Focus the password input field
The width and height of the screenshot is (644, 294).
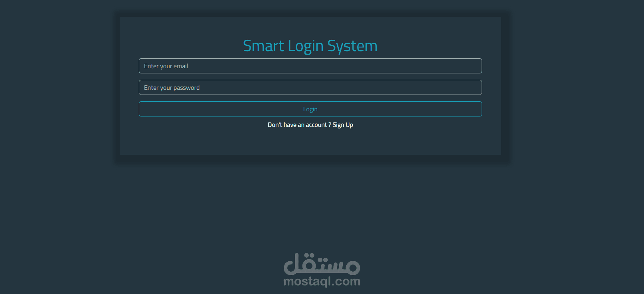pyautogui.click(x=310, y=87)
